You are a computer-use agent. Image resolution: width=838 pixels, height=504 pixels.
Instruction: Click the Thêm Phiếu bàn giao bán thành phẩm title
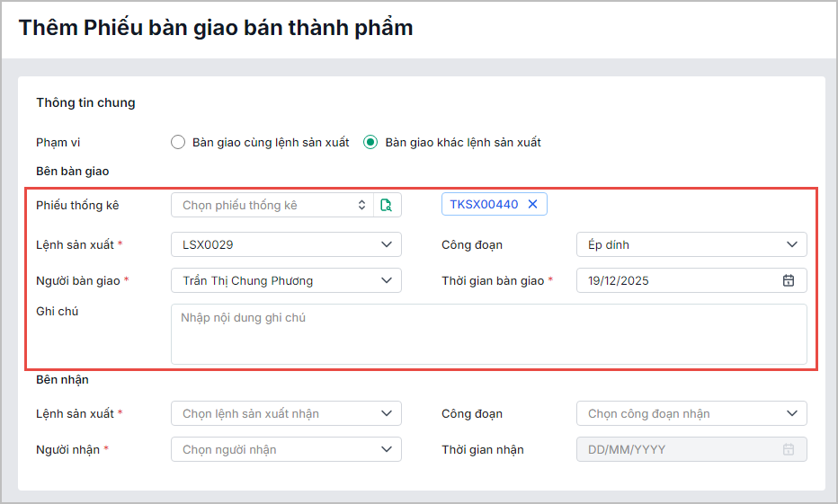coord(216,27)
